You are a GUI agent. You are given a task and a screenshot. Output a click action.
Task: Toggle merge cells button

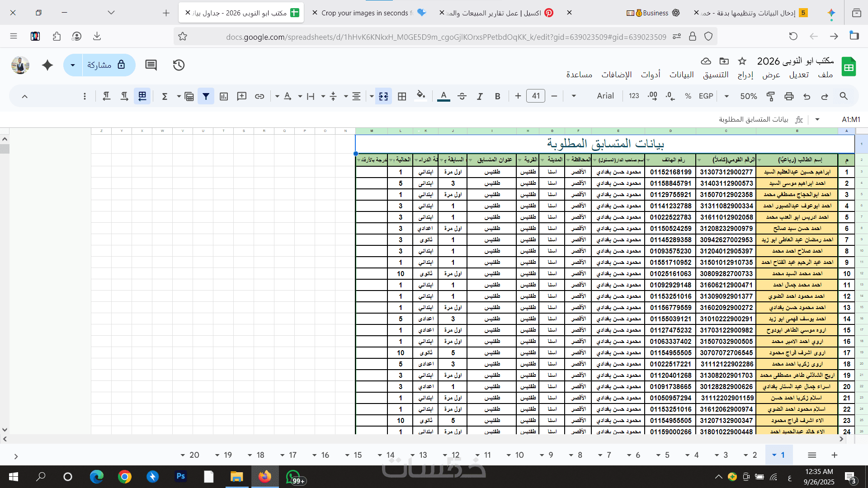(x=383, y=96)
